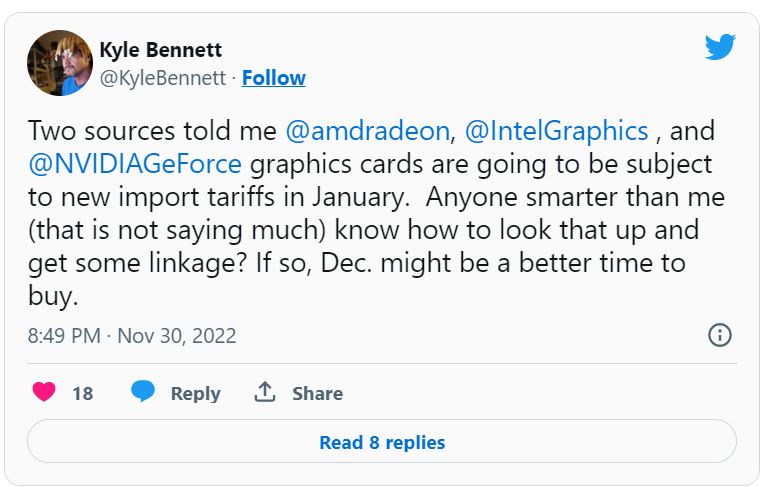Open the @NVIDIAGeForce mention
Viewport: 766px width, 487px height.
(x=135, y=164)
